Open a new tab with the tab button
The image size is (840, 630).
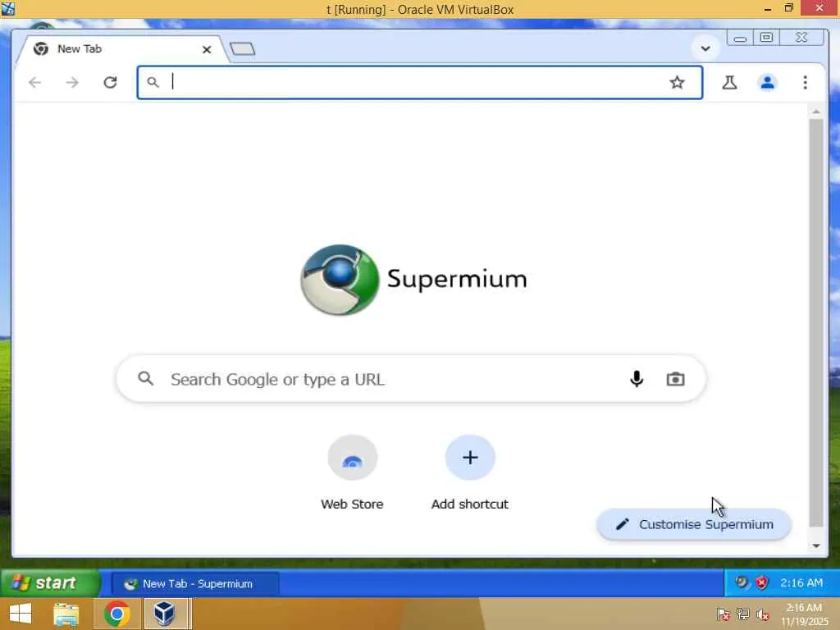pos(242,48)
